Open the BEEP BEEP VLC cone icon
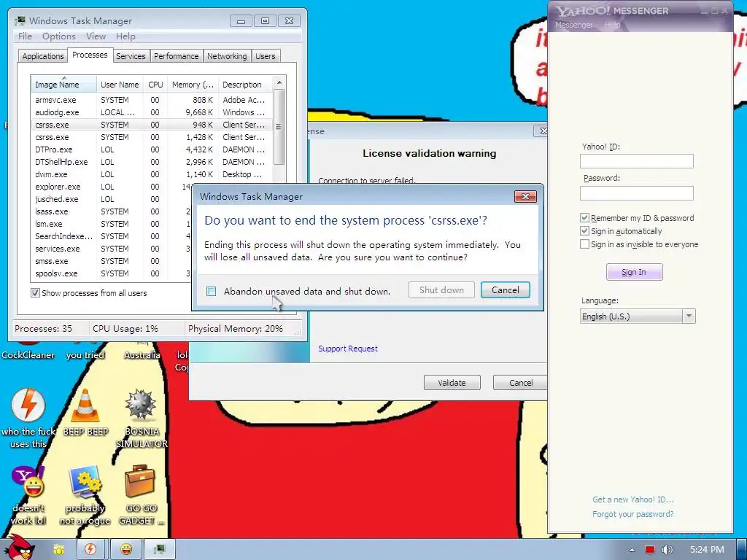Screen dimensions: 747x560 point(85,405)
